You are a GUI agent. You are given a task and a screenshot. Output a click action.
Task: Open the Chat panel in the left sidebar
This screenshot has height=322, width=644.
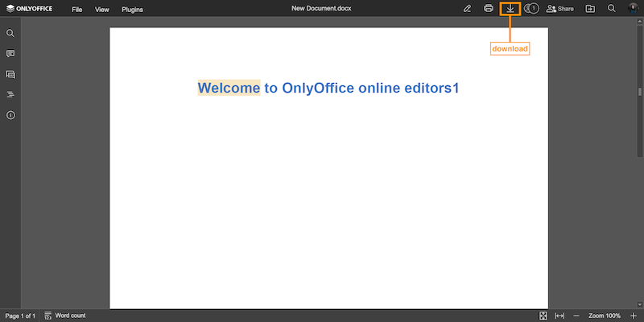pyautogui.click(x=10, y=74)
